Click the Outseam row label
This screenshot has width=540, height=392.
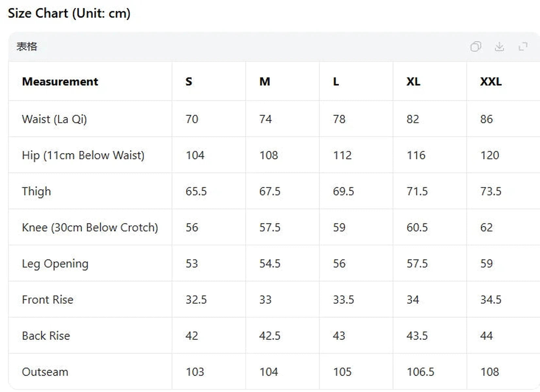pyautogui.click(x=45, y=372)
